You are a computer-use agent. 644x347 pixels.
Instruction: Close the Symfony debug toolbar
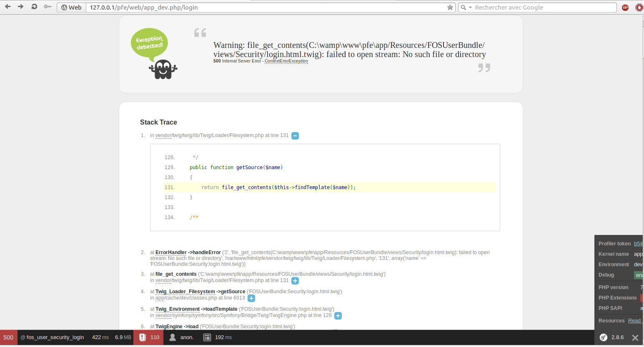(x=635, y=338)
